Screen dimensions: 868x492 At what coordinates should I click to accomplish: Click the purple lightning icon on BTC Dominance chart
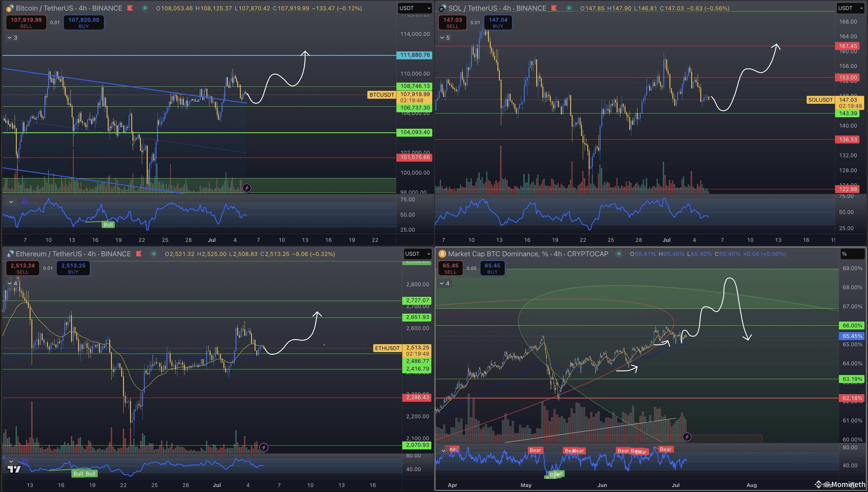(687, 437)
